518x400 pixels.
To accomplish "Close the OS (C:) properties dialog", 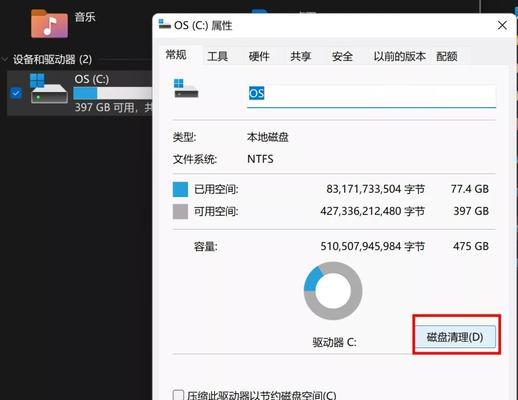I will (x=502, y=25).
